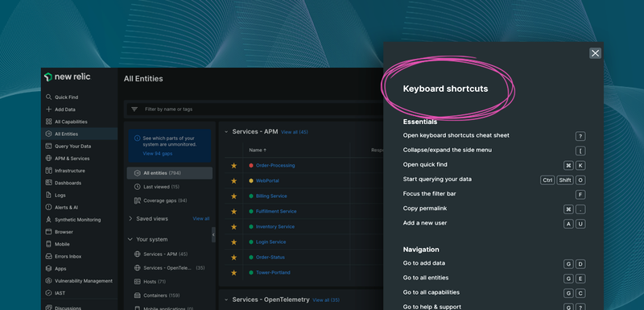This screenshot has width=644, height=310.
Task: Open Quick Find in the sidebar
Action: point(62,97)
